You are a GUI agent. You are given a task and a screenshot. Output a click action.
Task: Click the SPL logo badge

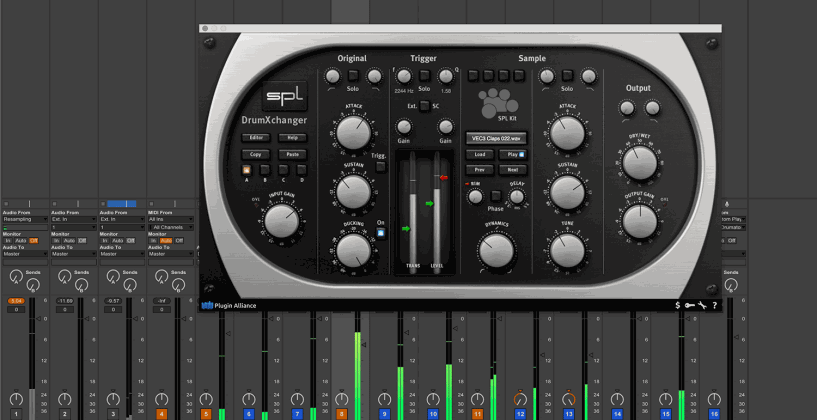pyautogui.click(x=284, y=96)
